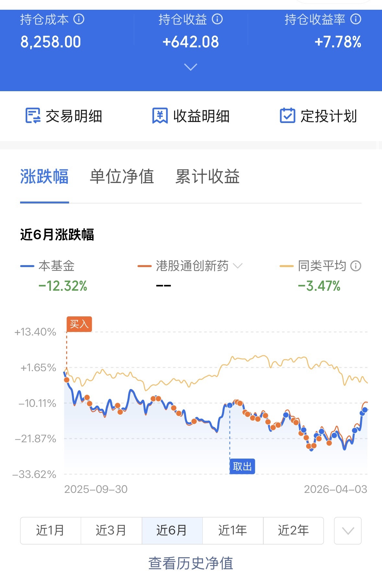Open 定投计划 calendar icon
This screenshot has height=588, width=382.
pos(287,116)
